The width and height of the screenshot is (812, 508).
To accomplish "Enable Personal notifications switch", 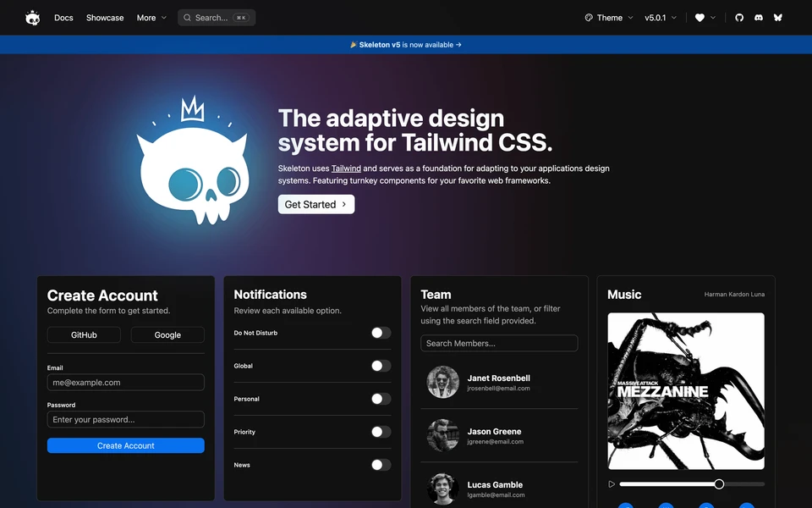I will coord(381,399).
